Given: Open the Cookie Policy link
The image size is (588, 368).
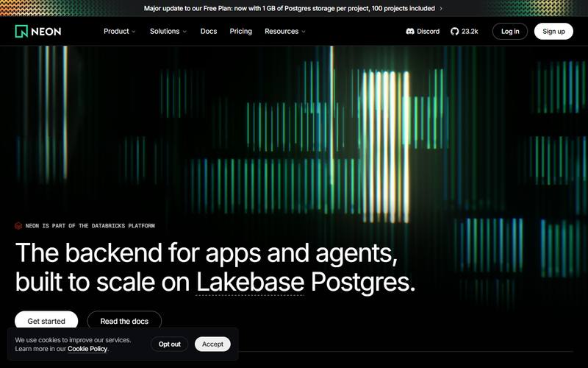Looking at the screenshot, I should coord(87,349).
